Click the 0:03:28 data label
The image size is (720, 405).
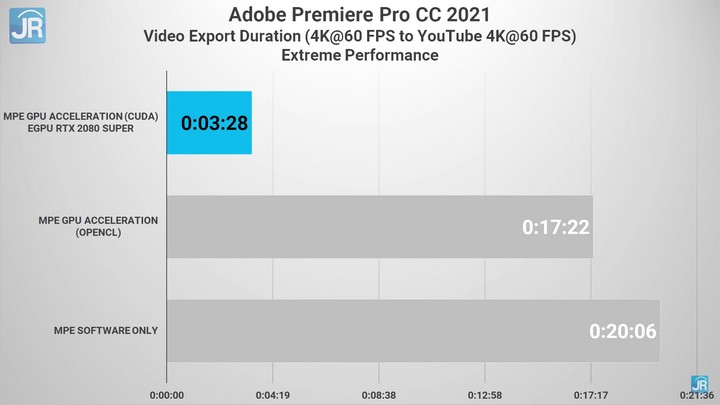point(214,124)
